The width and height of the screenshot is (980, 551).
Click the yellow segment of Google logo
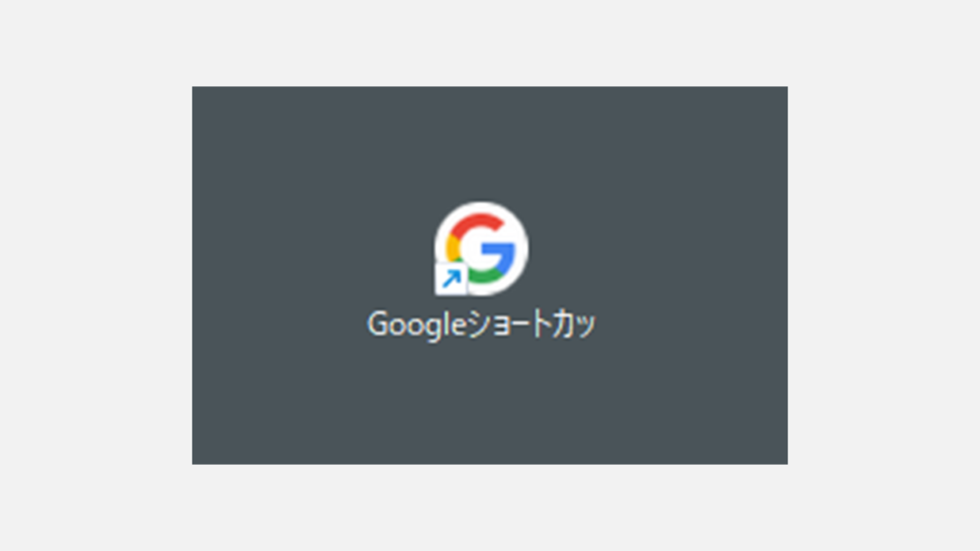(453, 249)
